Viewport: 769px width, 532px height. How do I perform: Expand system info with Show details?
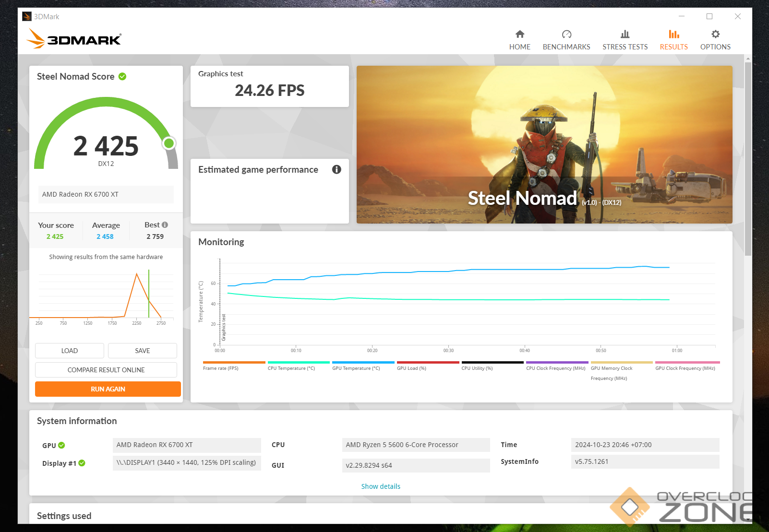(x=380, y=486)
